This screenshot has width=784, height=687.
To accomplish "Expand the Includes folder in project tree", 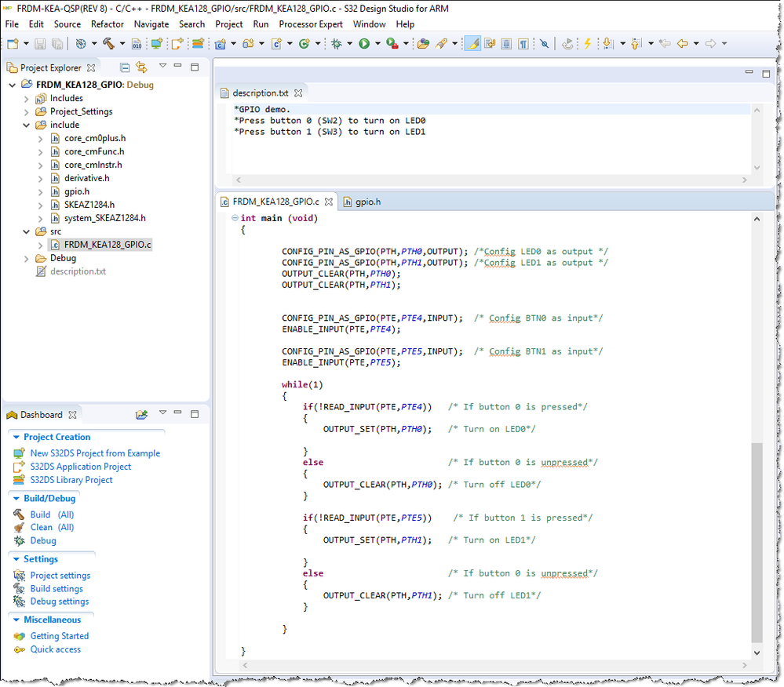I will coord(26,99).
